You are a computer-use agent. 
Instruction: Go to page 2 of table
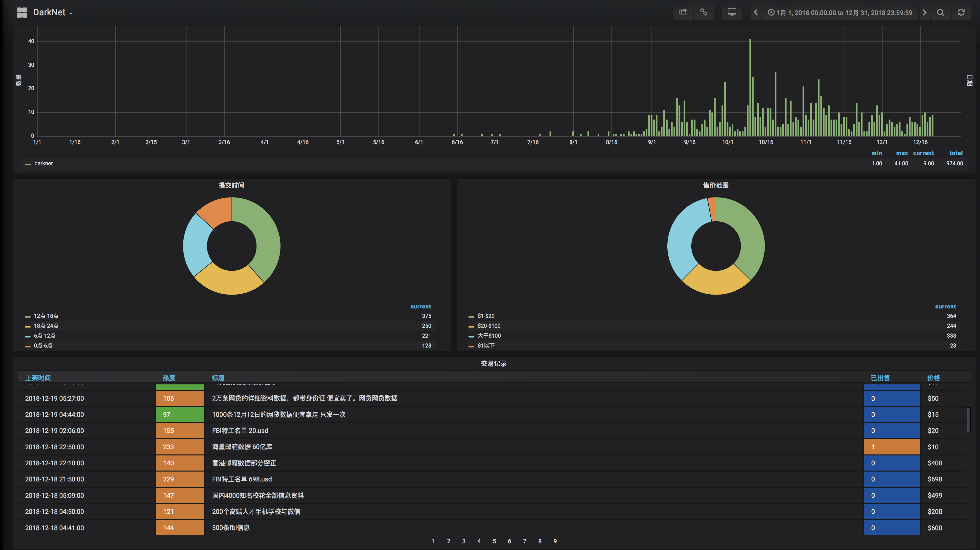[x=448, y=541]
